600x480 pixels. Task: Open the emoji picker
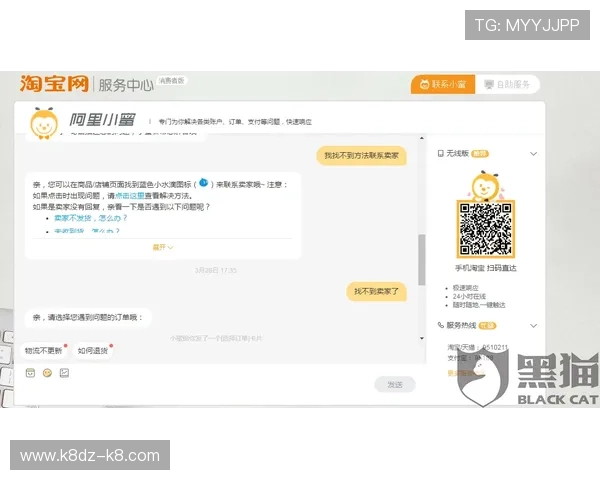point(47,373)
